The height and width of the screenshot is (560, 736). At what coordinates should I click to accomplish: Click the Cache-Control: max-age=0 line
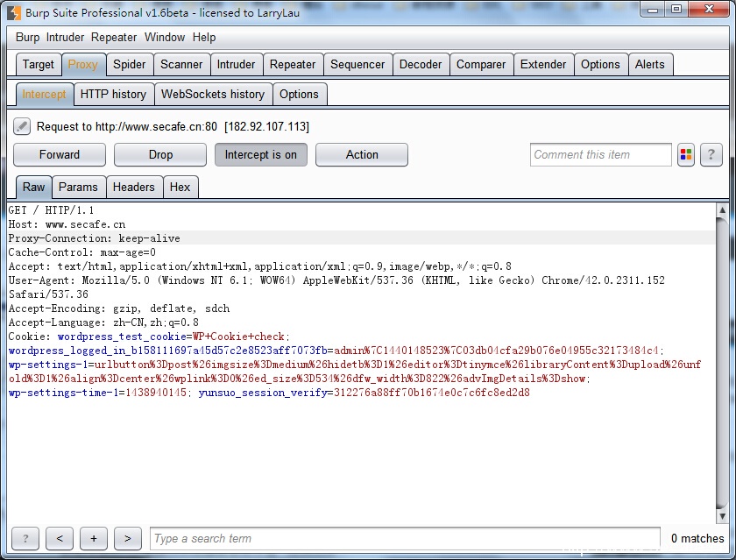point(82,252)
